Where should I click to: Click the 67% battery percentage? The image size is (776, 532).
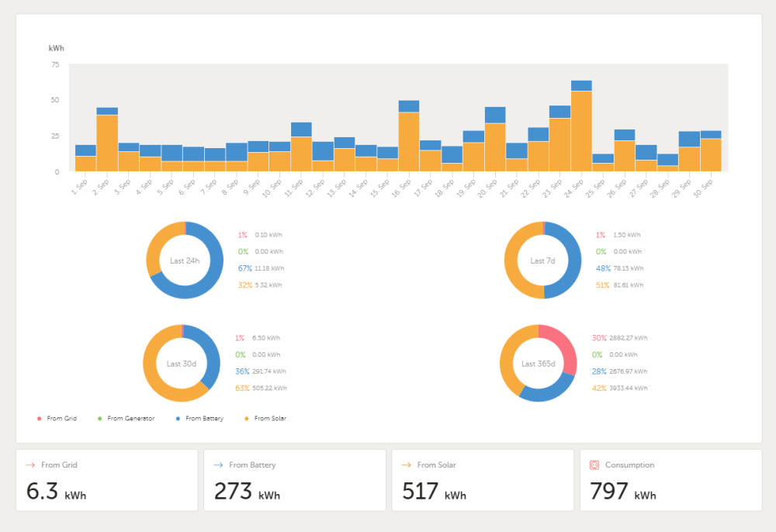click(244, 268)
